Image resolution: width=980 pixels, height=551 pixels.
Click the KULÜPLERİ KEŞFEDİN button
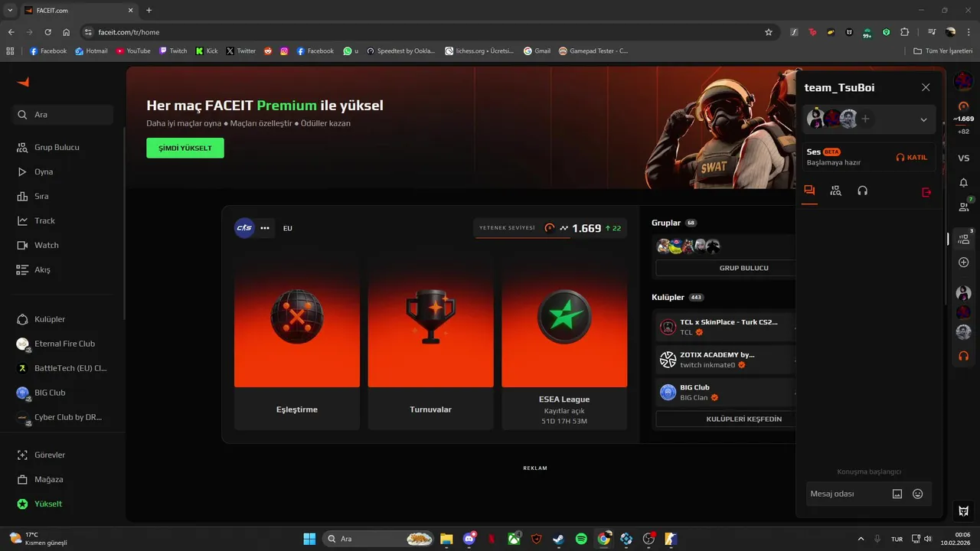[x=726, y=419]
